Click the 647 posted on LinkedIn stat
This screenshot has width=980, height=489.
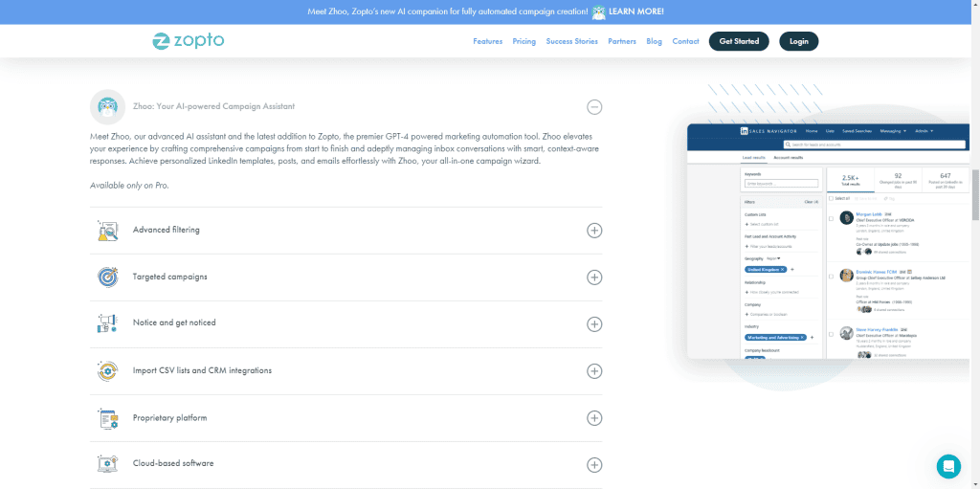click(x=946, y=180)
